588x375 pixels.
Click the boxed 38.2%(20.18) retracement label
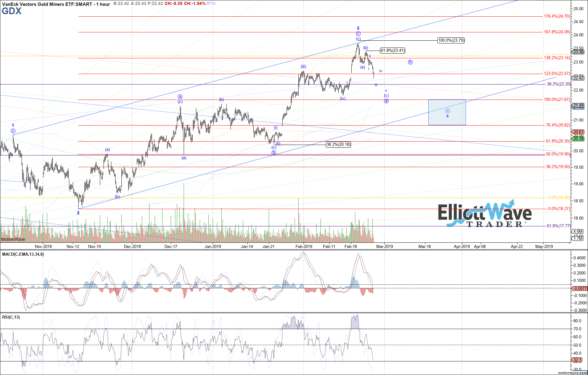[x=338, y=145]
